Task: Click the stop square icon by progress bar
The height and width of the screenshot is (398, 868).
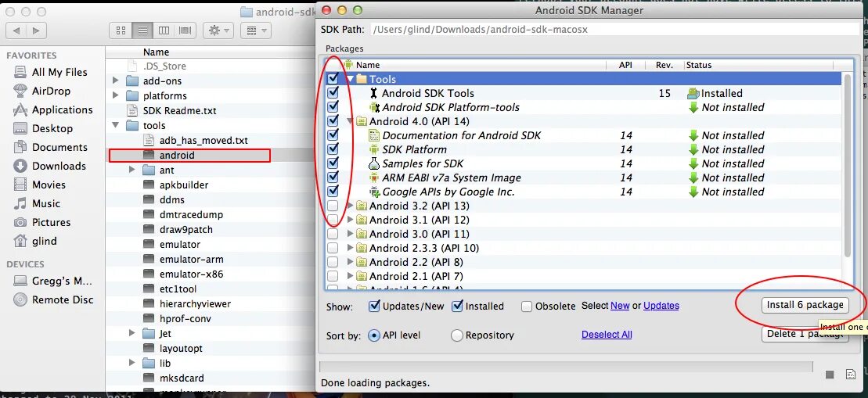Action: (830, 375)
